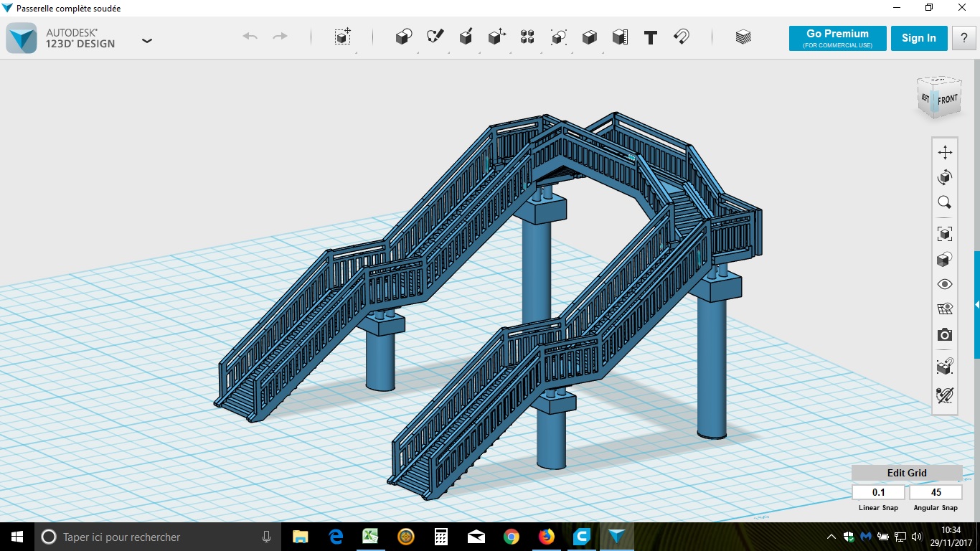Click the Fit view icon
The image size is (980, 551).
pyautogui.click(x=945, y=233)
